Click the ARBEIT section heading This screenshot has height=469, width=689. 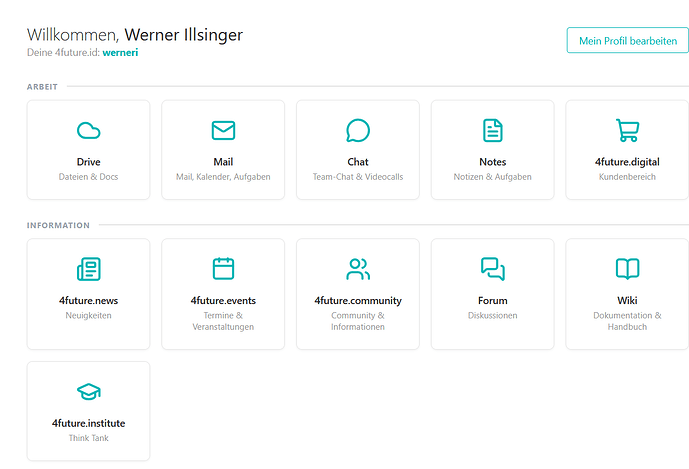(42, 87)
